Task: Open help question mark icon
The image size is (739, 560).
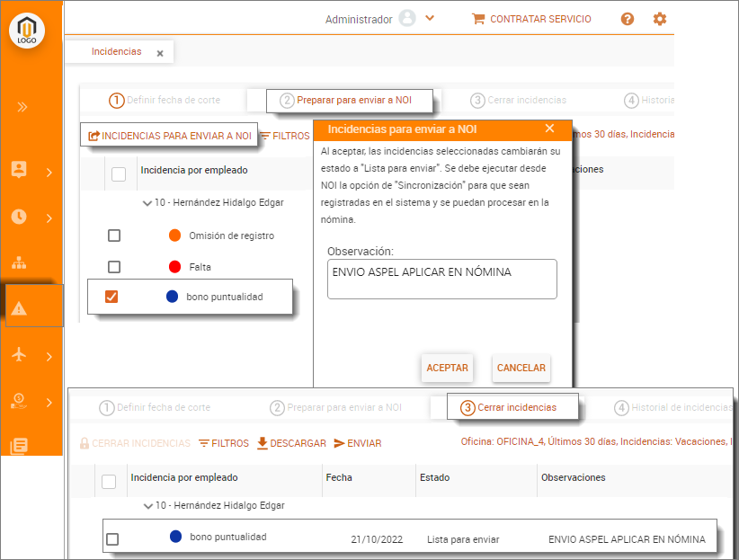Action: [628, 19]
